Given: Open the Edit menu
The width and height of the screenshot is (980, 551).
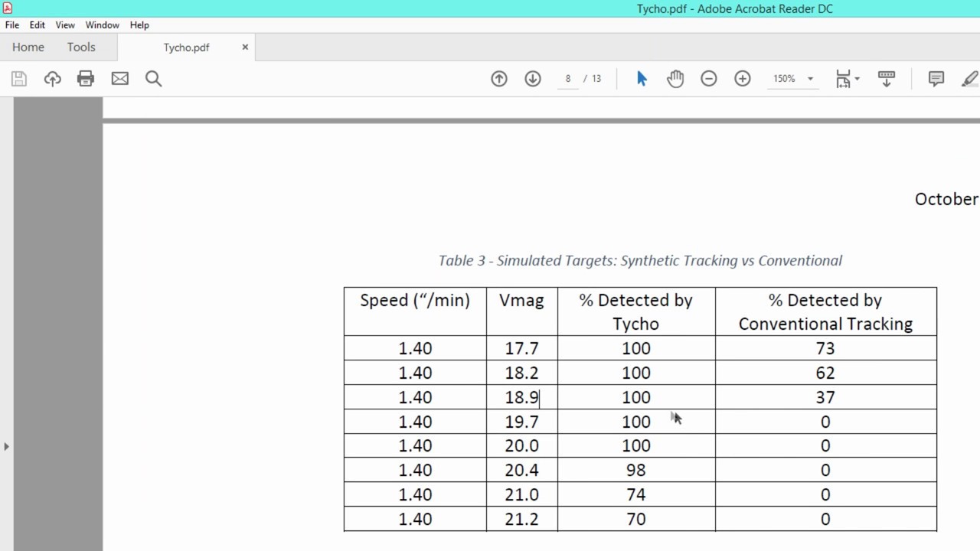Looking at the screenshot, I should pyautogui.click(x=38, y=24).
